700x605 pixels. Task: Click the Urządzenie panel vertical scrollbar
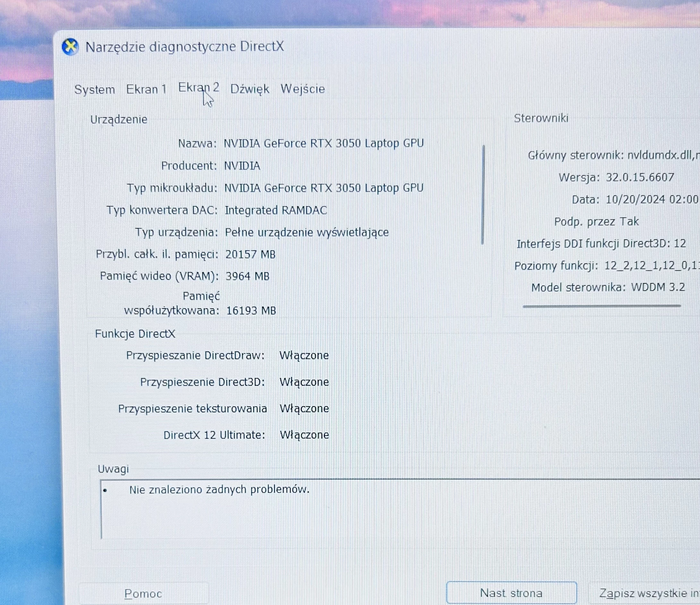pos(483,195)
